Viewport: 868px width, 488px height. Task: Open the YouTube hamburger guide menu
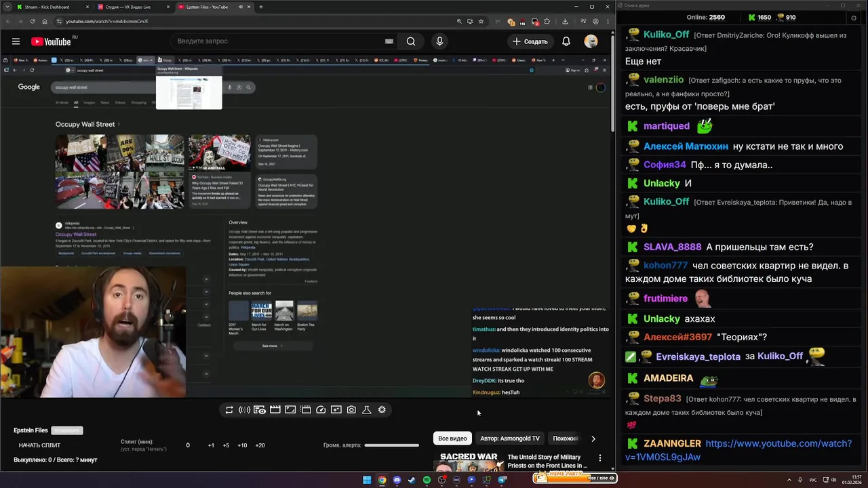[x=16, y=41]
